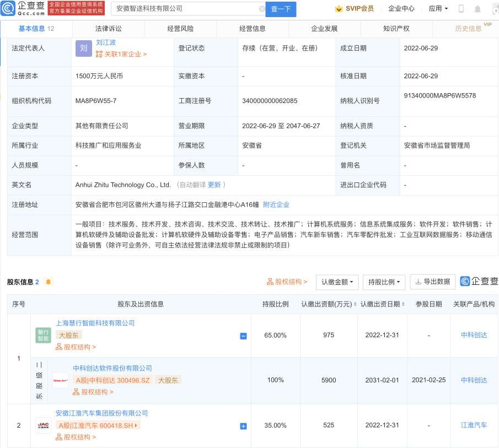Screen dimensions: 499x448
Task: Click registration number 340000000062085
Action: click(270, 101)
